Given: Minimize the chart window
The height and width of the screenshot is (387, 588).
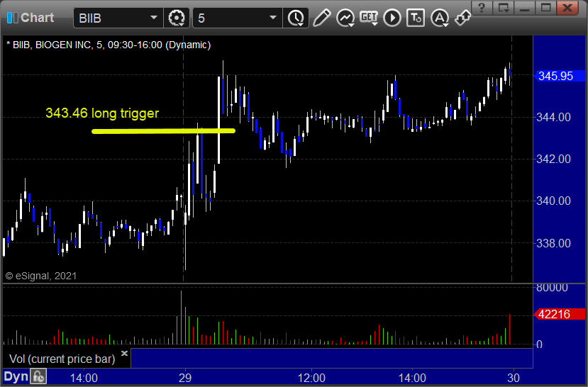Looking at the screenshot, I should pos(524,8).
